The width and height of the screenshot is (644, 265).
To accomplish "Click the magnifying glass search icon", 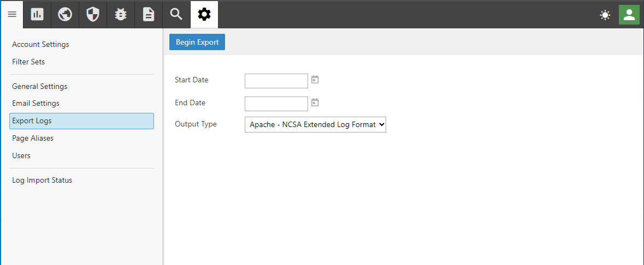I will tap(176, 14).
